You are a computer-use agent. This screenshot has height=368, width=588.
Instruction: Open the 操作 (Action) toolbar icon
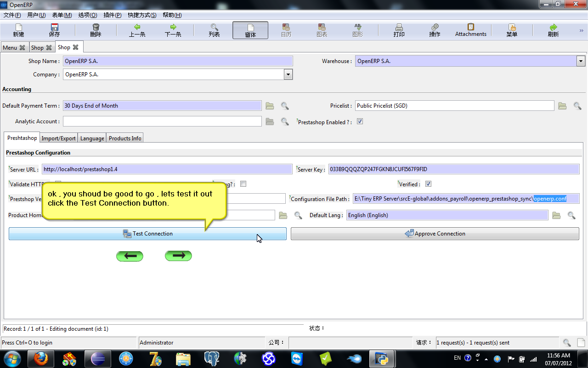(435, 30)
